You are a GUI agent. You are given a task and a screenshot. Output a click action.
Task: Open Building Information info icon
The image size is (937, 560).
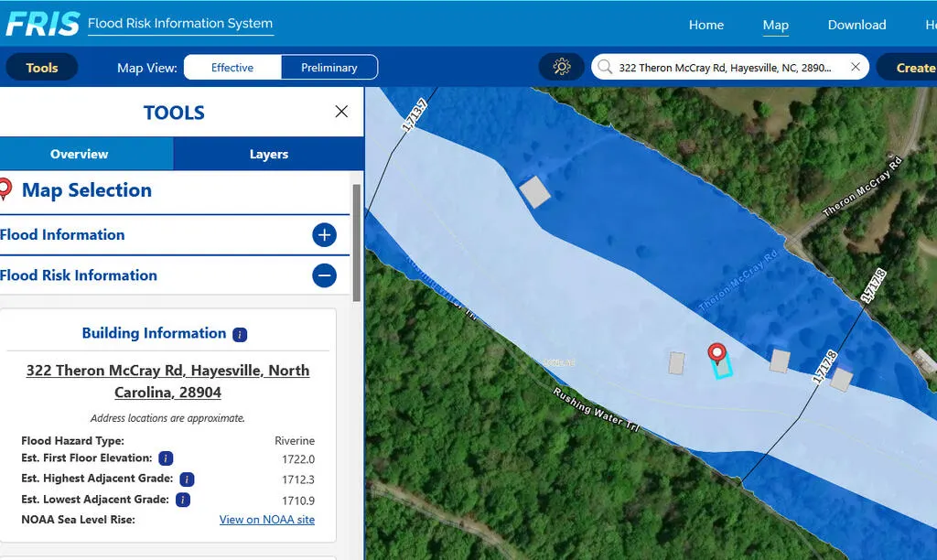point(240,335)
